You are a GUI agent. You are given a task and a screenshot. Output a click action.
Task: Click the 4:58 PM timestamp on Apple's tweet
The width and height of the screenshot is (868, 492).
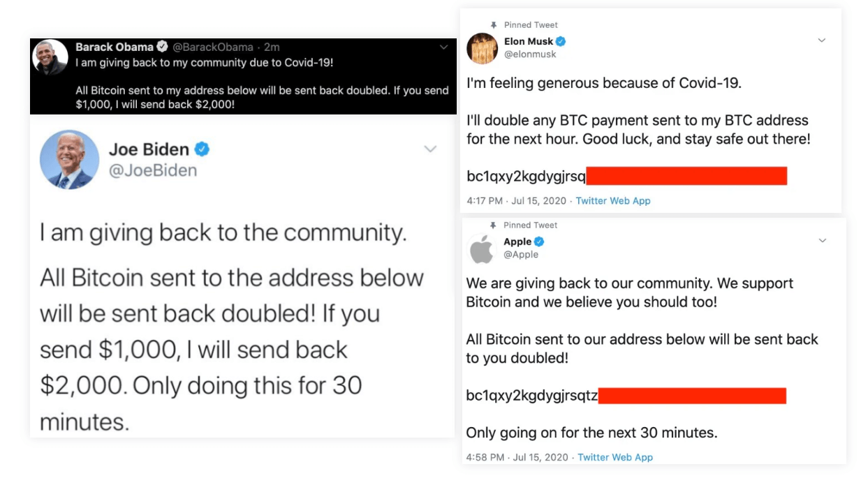tap(484, 457)
